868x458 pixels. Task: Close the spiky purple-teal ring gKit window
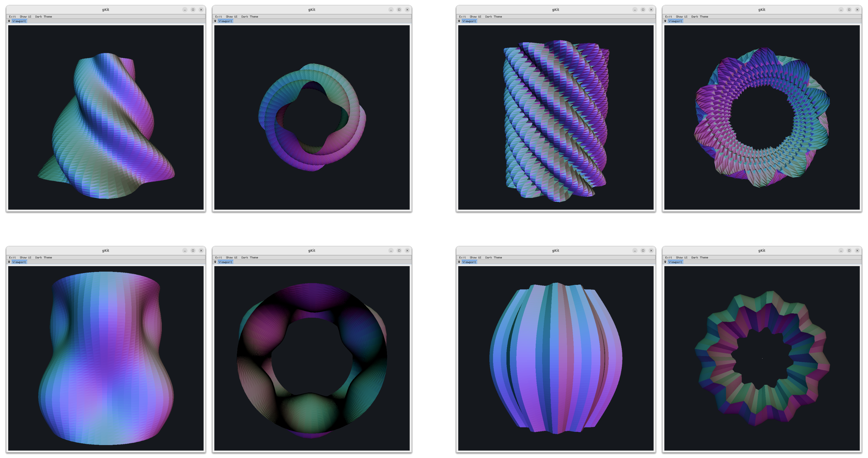[857, 10]
